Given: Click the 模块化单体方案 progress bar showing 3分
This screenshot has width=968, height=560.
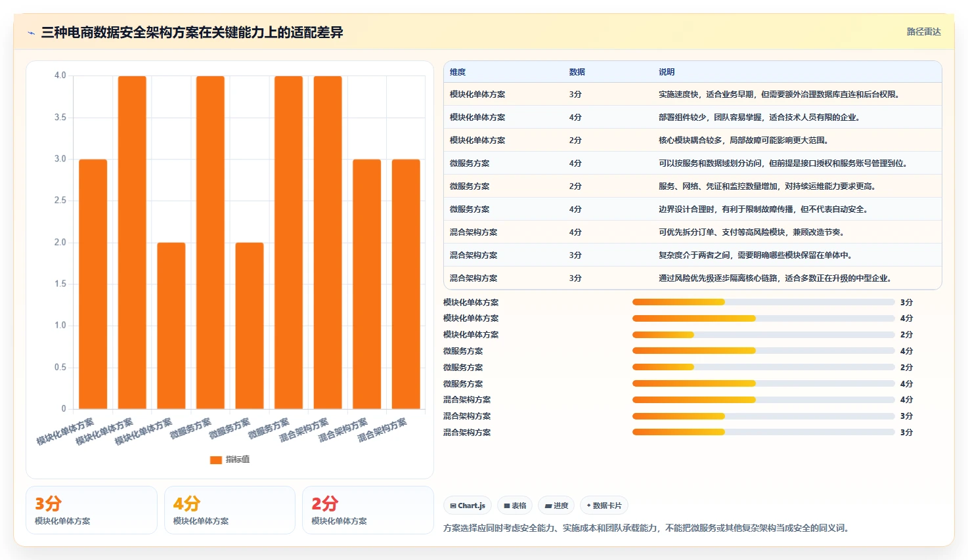Looking at the screenshot, I should [x=763, y=302].
